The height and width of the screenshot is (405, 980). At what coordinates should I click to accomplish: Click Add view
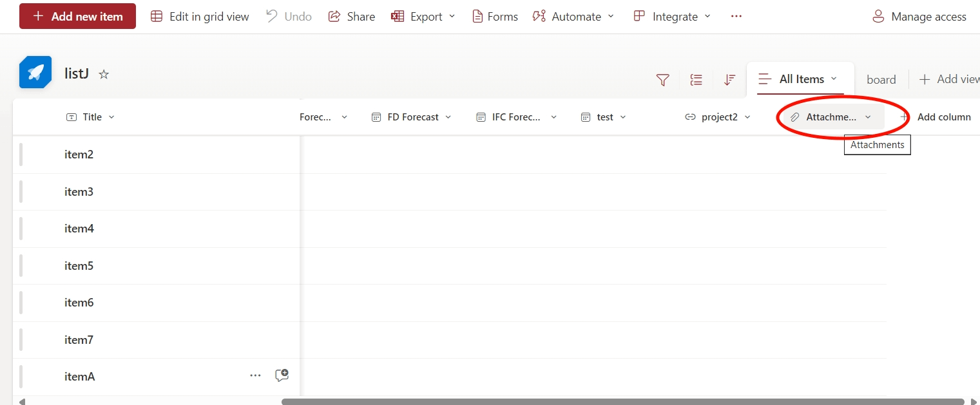click(x=949, y=79)
